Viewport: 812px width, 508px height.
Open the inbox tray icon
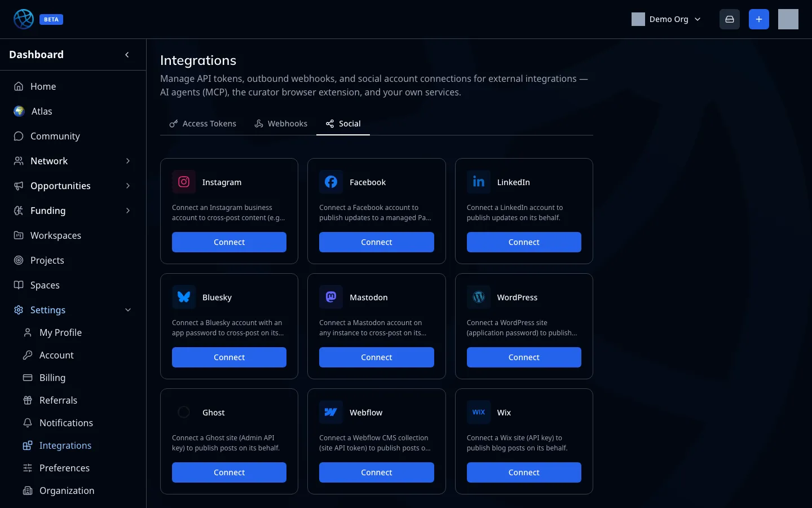730,19
